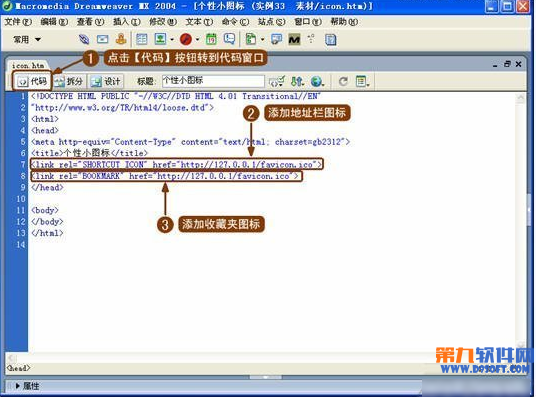The image size is (536, 397).
Task: Select the icon.htm document tab
Action: tap(28, 65)
